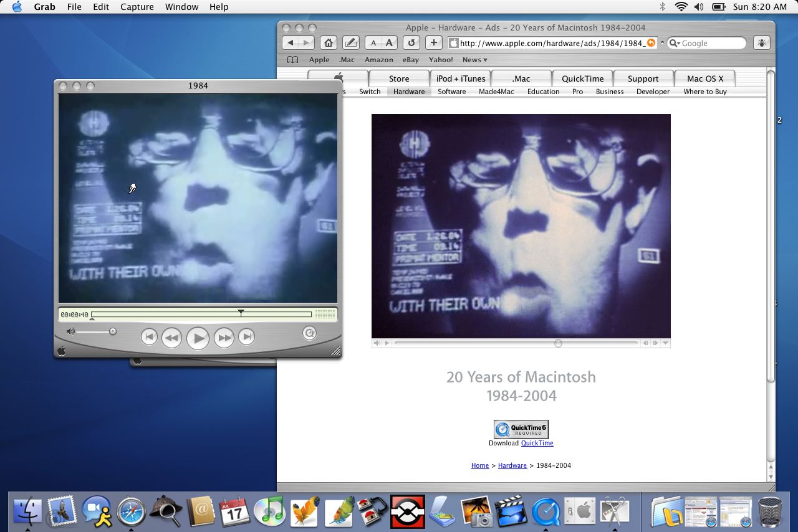The image size is (798, 532).
Task: Toggle QuickTime Player speaker volume icon
Action: [x=70, y=331]
